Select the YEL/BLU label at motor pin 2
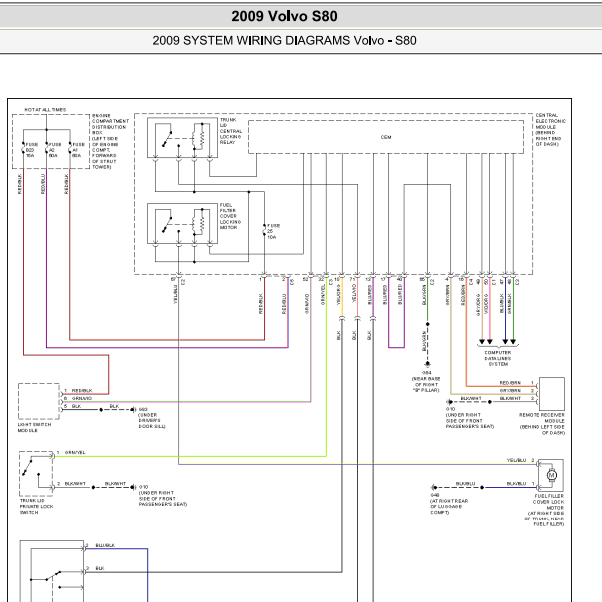Viewport: 602px width, 602px height. tap(516, 460)
